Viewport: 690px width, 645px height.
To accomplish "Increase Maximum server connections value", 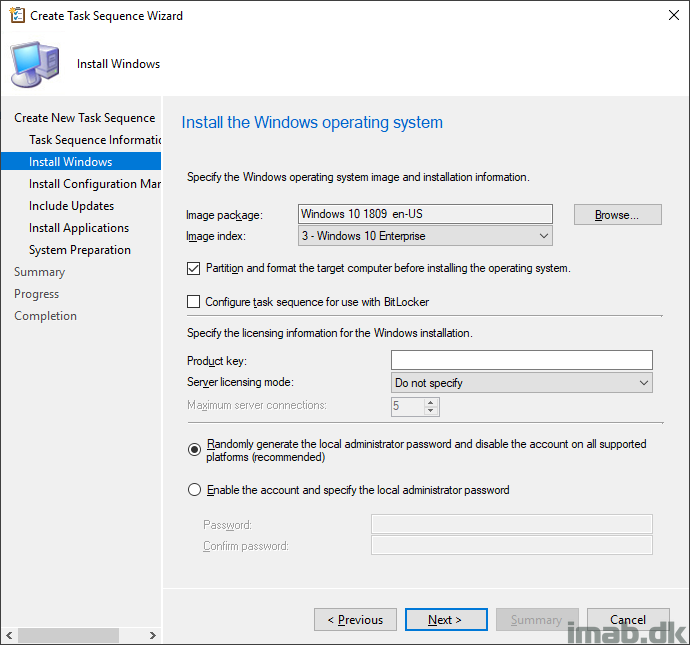I will click(431, 402).
